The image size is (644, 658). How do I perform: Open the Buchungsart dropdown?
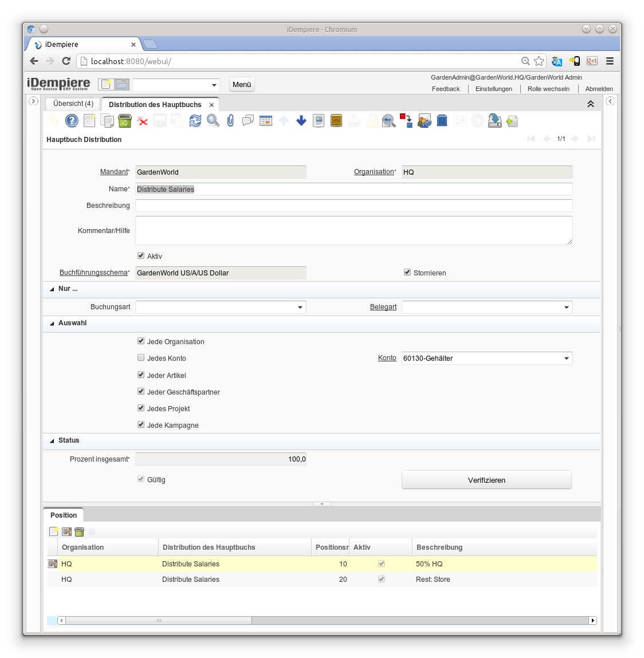(300, 307)
